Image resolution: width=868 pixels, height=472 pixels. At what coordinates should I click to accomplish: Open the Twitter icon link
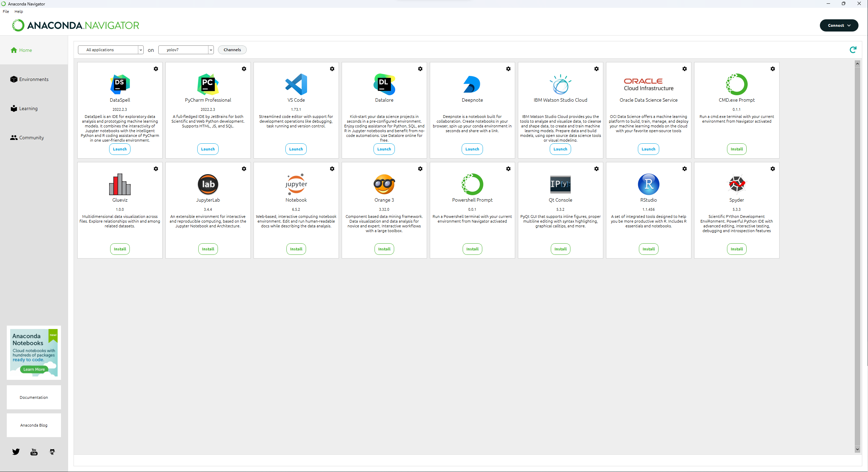tap(16, 452)
